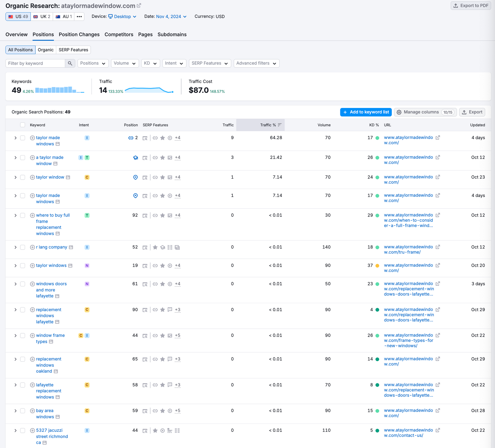Open the Volume filter dropdown
The width and height of the screenshot is (495, 448).
(125, 63)
